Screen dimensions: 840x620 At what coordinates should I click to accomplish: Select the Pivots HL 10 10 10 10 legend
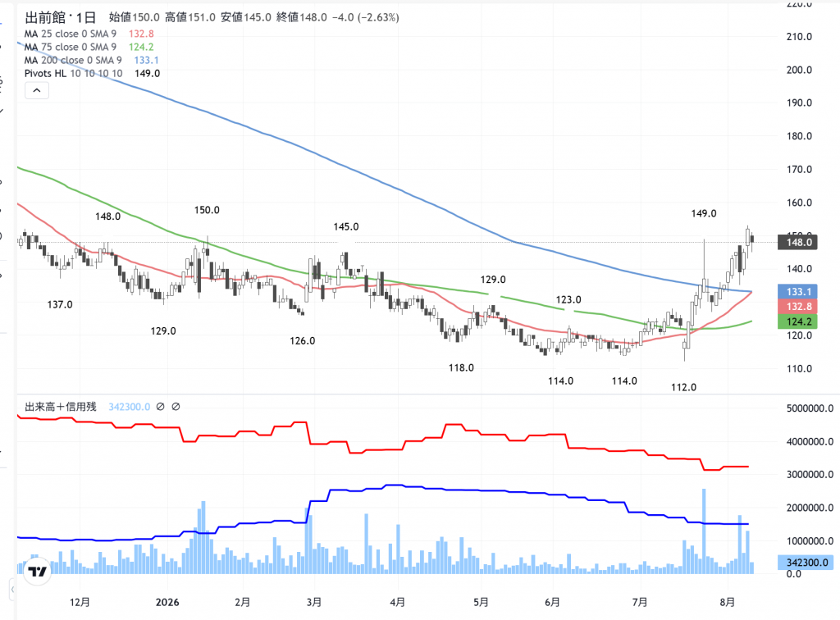tap(73, 73)
